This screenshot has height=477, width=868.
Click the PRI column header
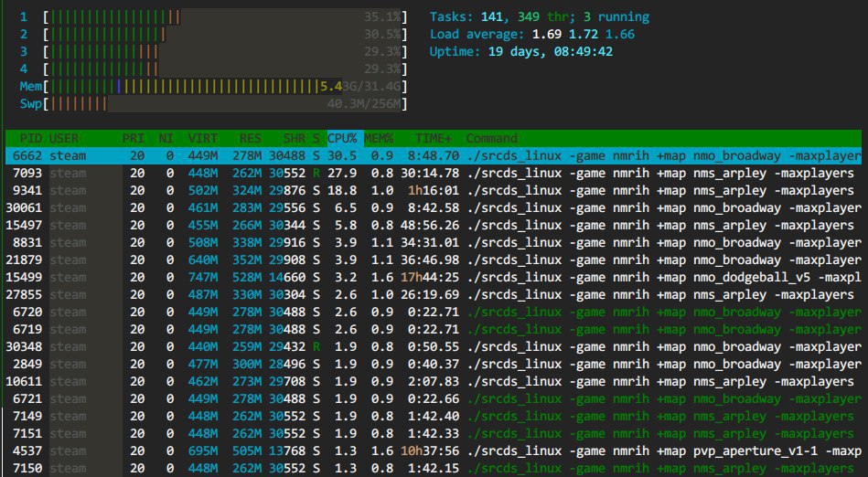(133, 138)
